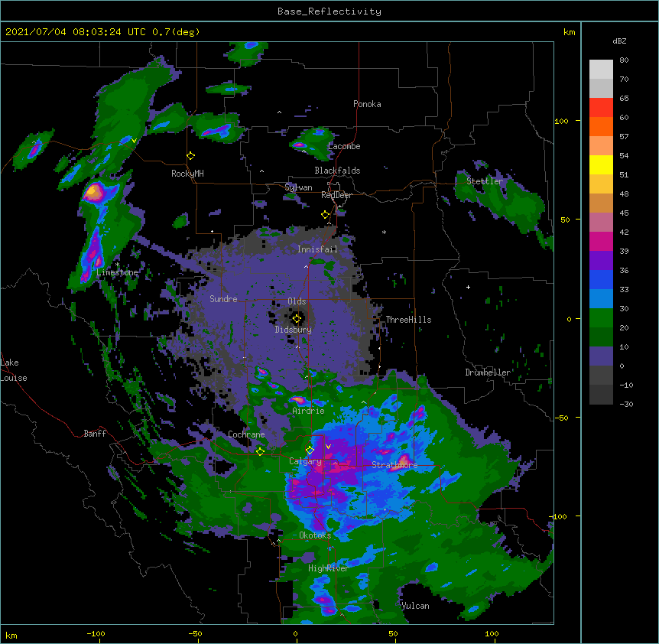
Task: Select the Limestone label
Action: (x=117, y=272)
